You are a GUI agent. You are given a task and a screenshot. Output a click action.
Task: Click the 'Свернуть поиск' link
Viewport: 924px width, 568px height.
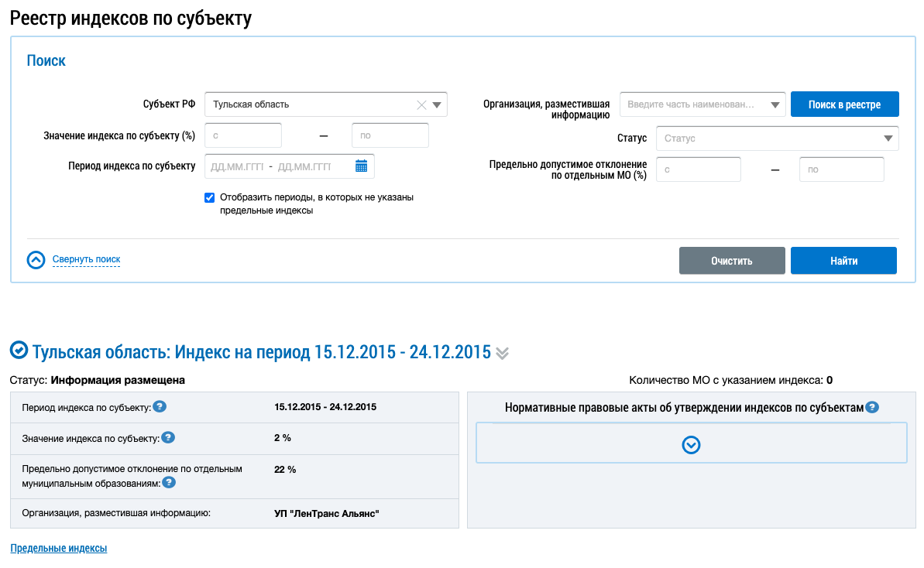coord(86,259)
